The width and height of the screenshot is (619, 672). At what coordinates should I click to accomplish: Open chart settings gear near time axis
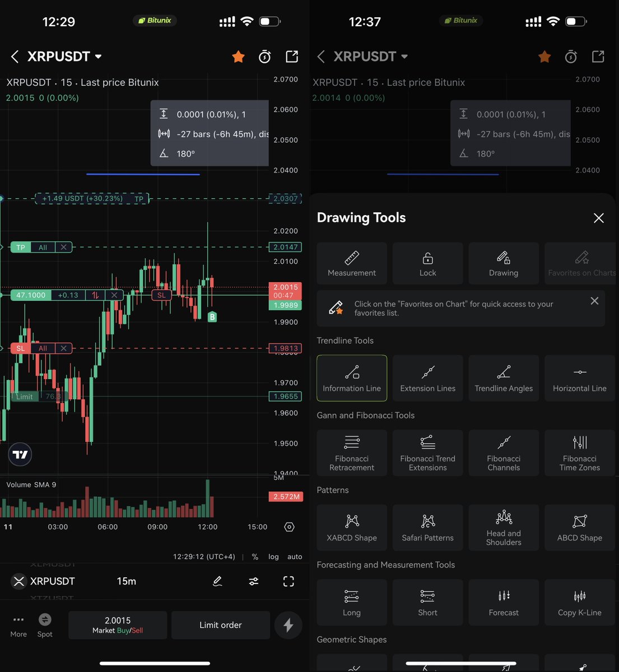tap(289, 527)
